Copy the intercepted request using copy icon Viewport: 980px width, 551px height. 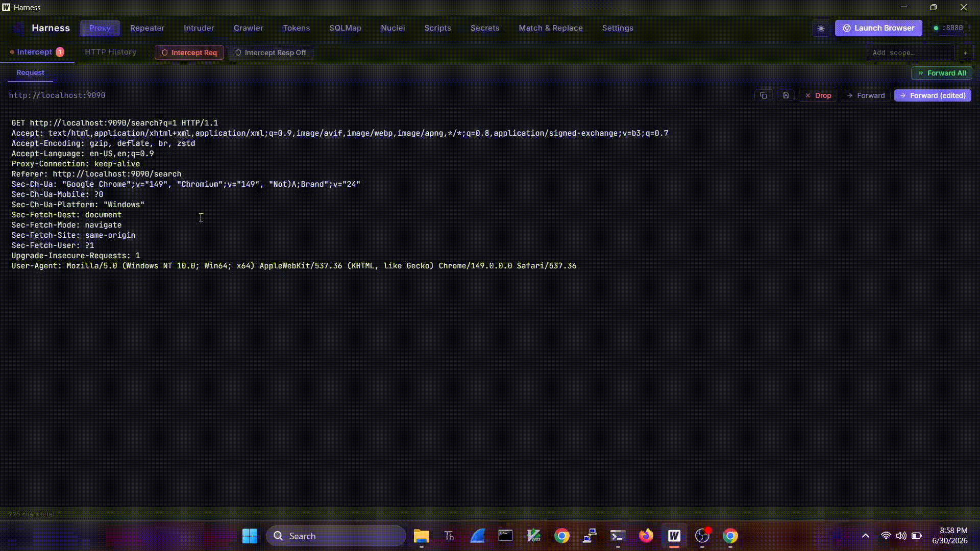coord(764,95)
